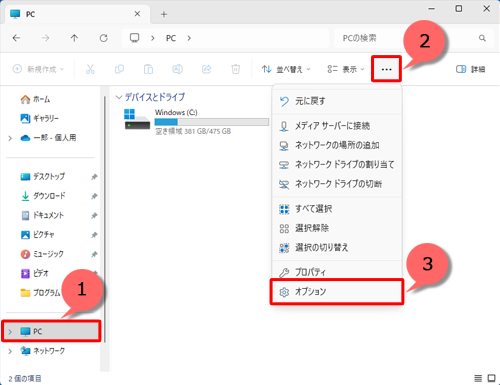
Task: Open ミュージック in the sidebar
Action: click(42, 254)
